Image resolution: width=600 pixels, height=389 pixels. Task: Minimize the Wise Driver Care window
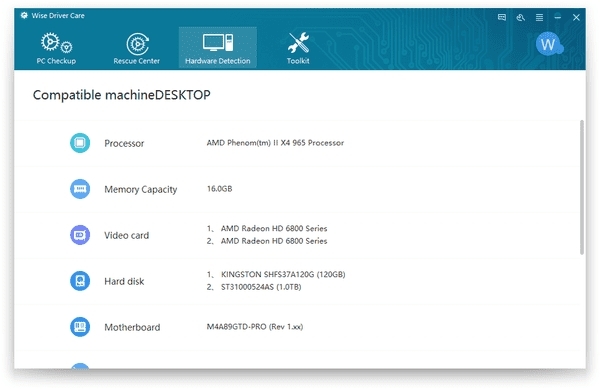tap(558, 17)
